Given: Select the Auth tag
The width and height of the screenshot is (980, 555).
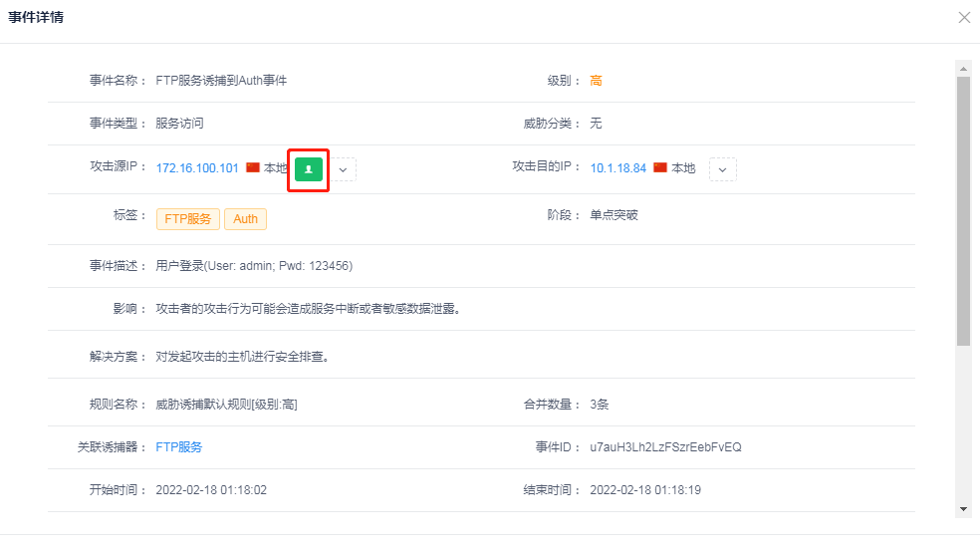Looking at the screenshot, I should click(245, 219).
